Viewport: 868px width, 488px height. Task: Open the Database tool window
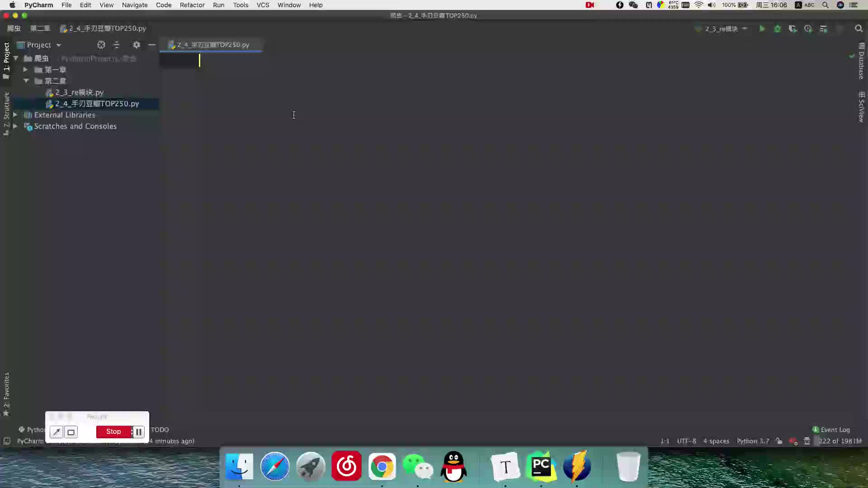click(862, 61)
